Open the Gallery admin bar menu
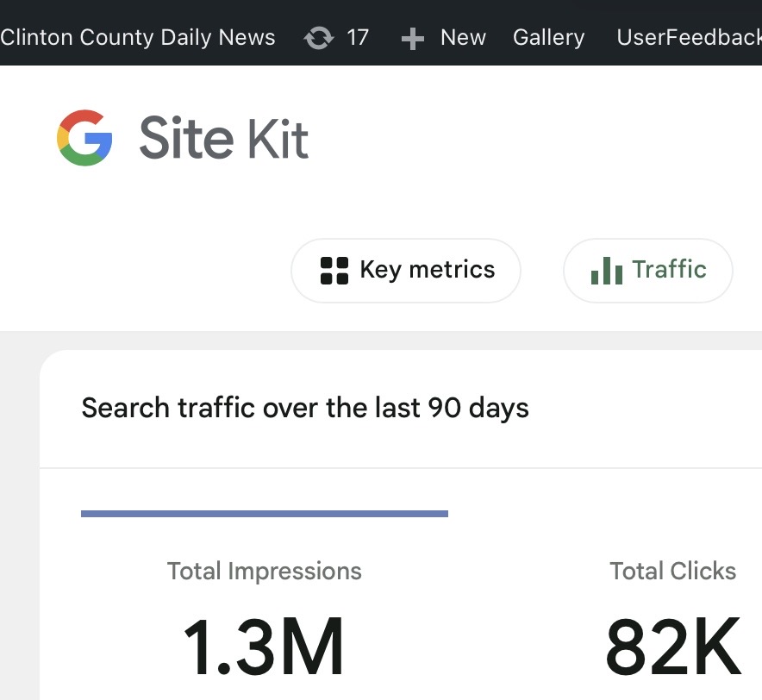Screen dimensions: 762x700 click(x=548, y=38)
